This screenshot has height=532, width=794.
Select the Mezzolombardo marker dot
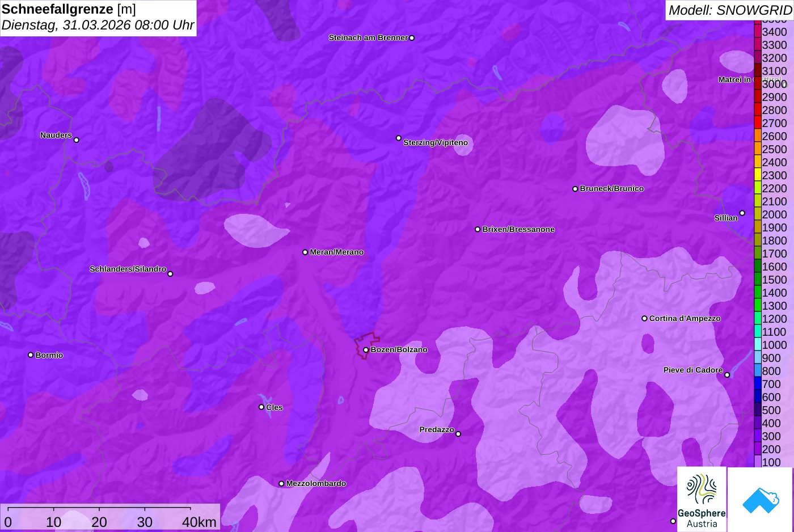point(281,484)
